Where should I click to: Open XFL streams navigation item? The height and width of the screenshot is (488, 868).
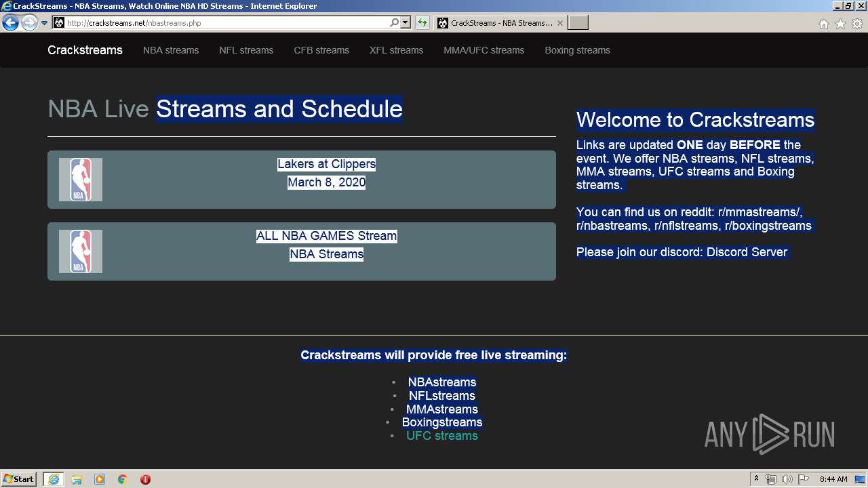pos(396,50)
